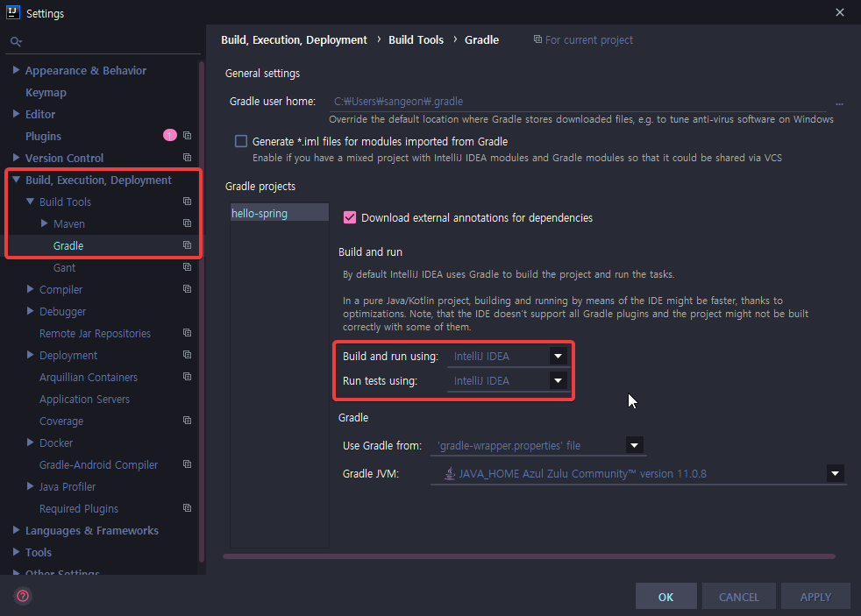Viewport: 861px width, 616px height.
Task: Click Build, Execution, Deployment breadcrumb
Action: pos(294,40)
